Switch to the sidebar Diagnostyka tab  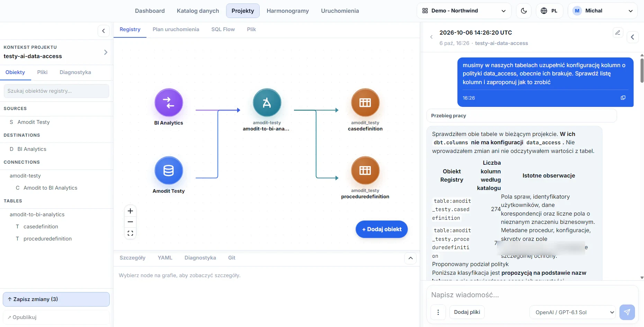point(75,72)
